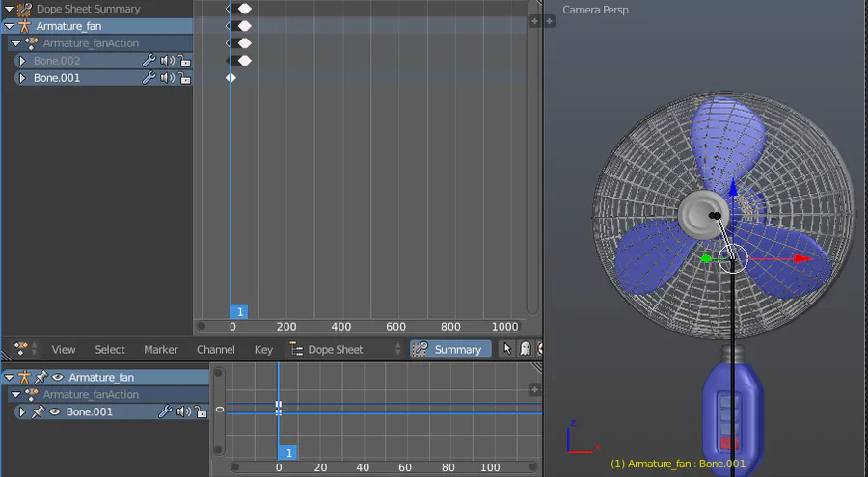
Task: Click the graph editor horizontal scrollbar
Action: 384,467
